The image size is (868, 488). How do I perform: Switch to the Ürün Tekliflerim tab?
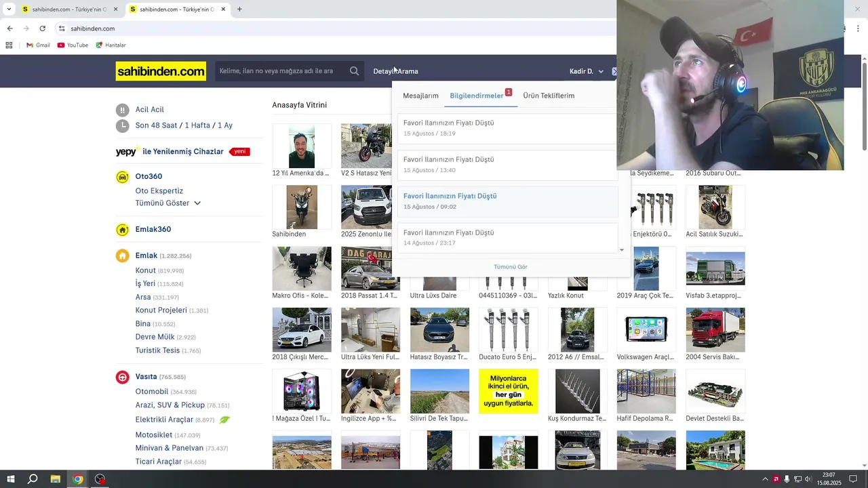(549, 96)
